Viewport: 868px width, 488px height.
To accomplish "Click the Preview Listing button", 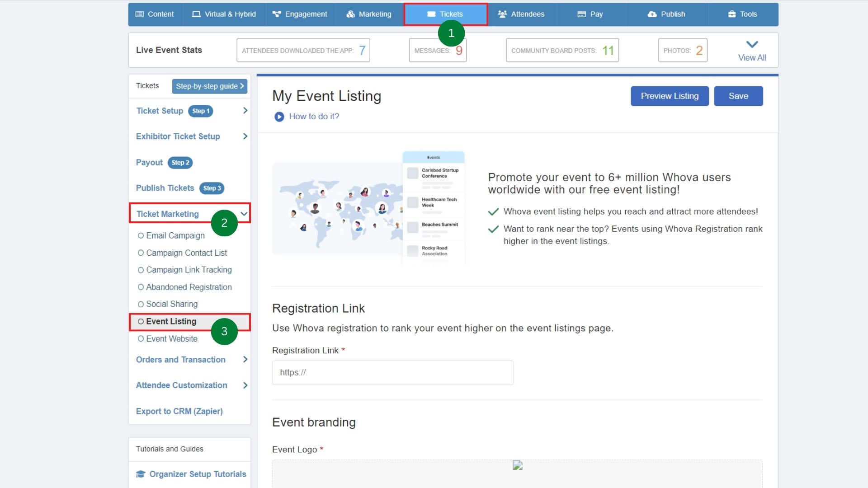I will point(670,96).
